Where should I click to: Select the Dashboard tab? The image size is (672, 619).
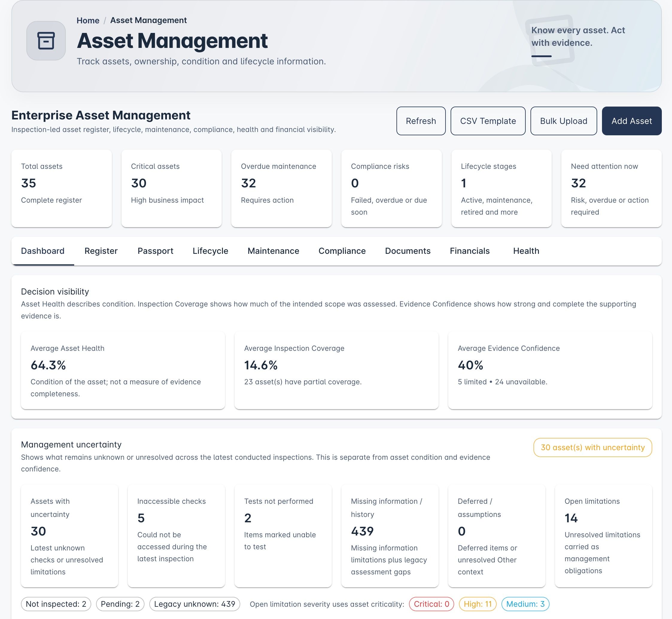point(42,251)
